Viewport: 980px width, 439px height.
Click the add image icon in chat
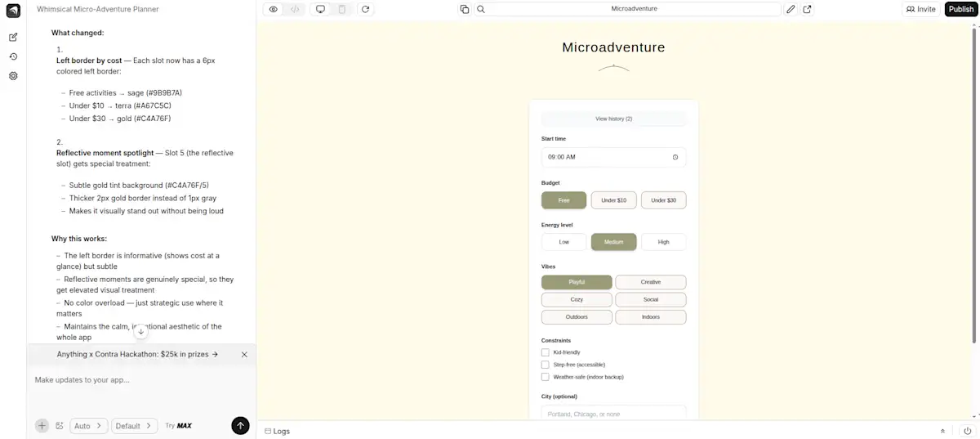(x=60, y=426)
